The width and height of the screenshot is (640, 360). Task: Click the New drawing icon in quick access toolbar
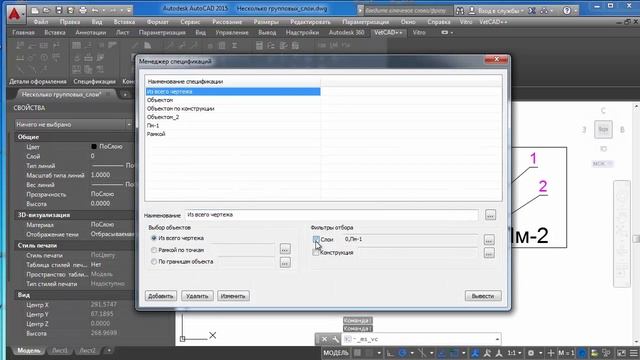click(x=35, y=10)
